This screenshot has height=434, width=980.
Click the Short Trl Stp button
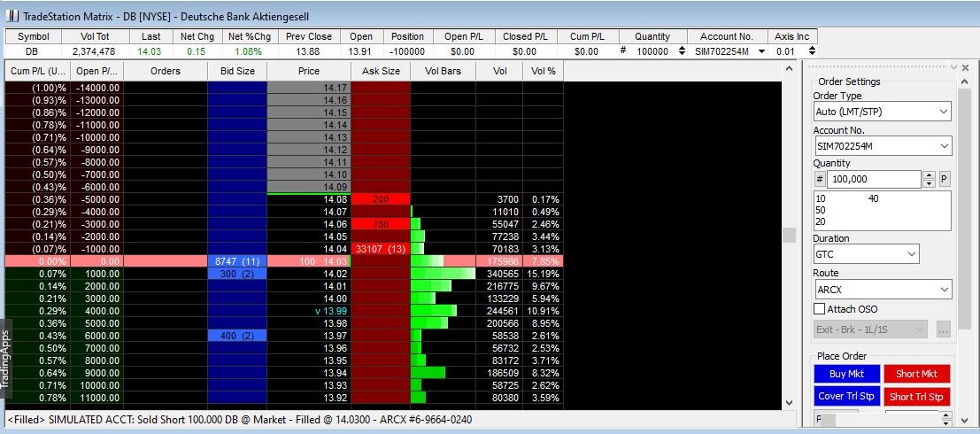click(x=917, y=396)
